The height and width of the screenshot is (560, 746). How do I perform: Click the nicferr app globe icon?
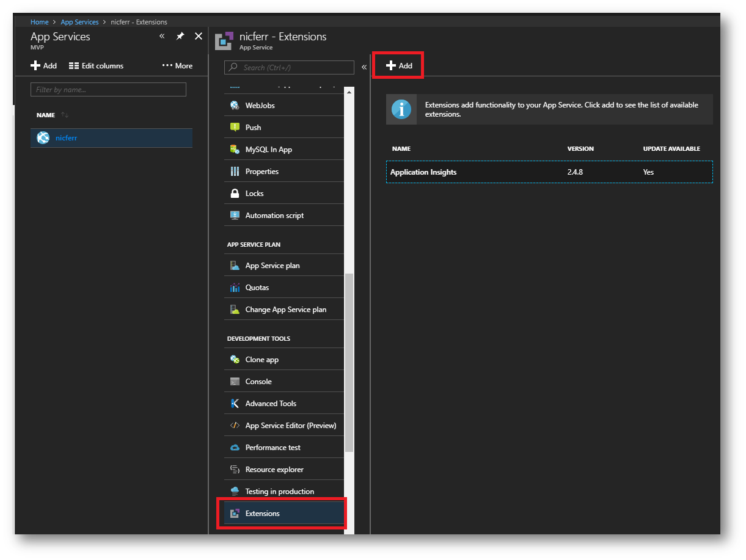(43, 138)
